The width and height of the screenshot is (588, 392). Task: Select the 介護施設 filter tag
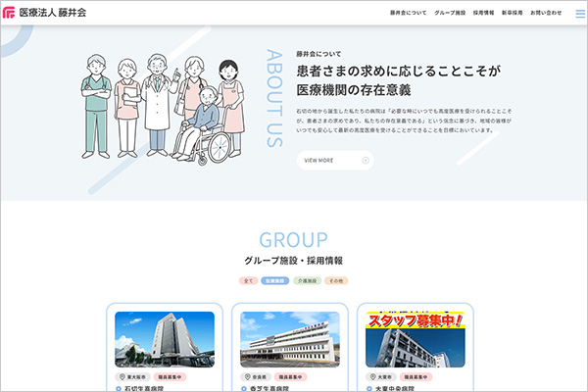coord(307,281)
